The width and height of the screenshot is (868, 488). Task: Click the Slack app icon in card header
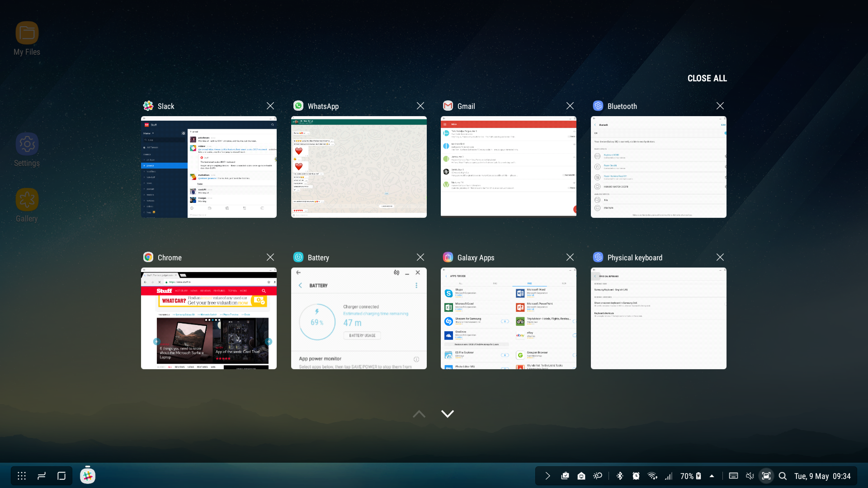click(148, 106)
